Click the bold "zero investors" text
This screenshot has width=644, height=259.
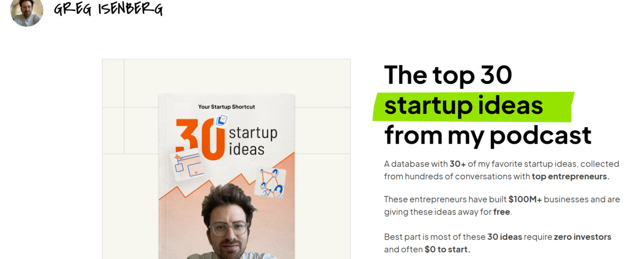582,237
